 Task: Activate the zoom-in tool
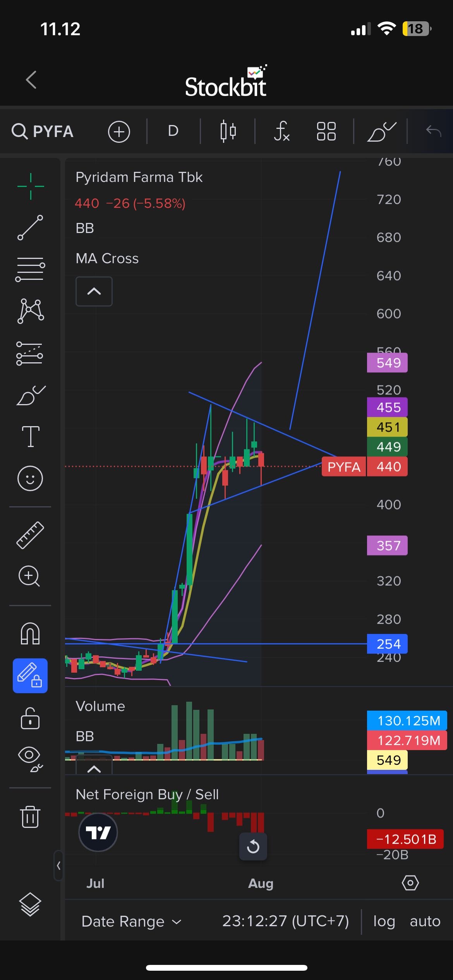[29, 576]
